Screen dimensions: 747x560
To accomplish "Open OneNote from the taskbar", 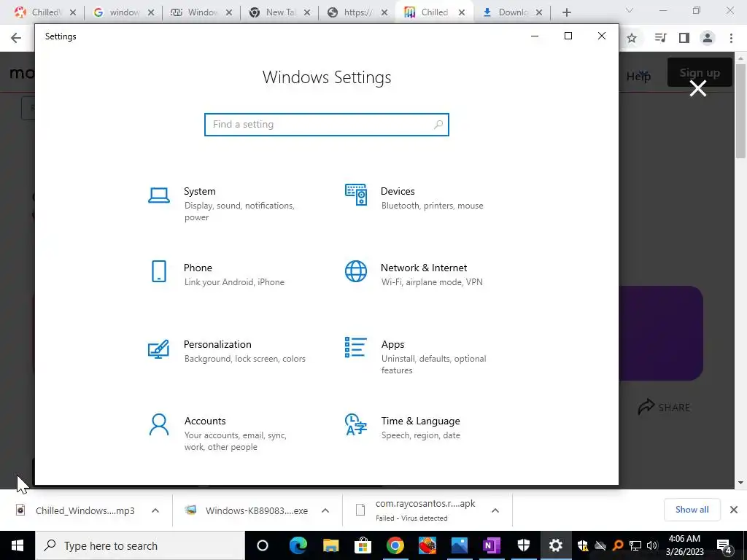I will coord(492,545).
